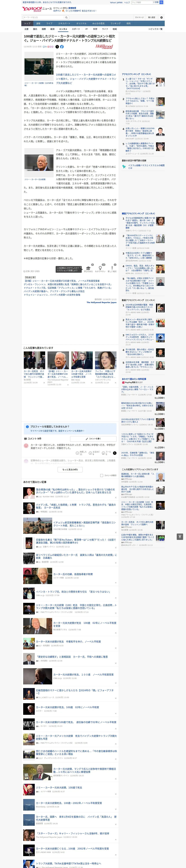Viewport: 186px width, 868px height.
Task: Open the エキスパート tab
Action: (x=64, y=24)
